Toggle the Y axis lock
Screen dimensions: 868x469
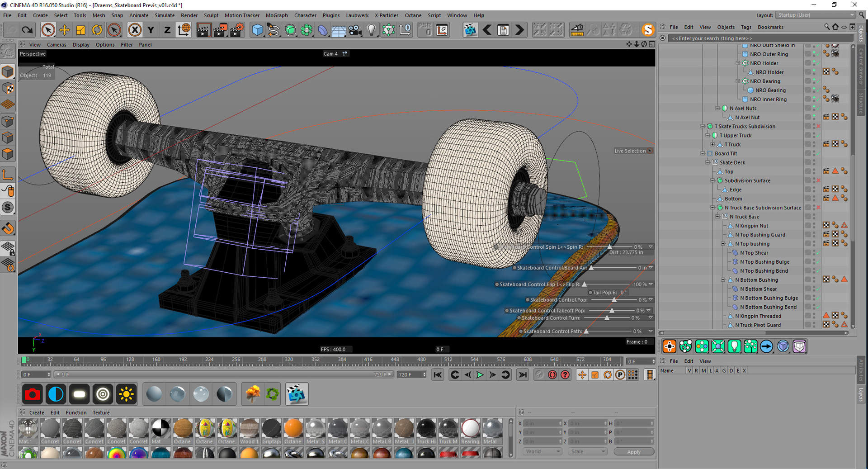151,30
